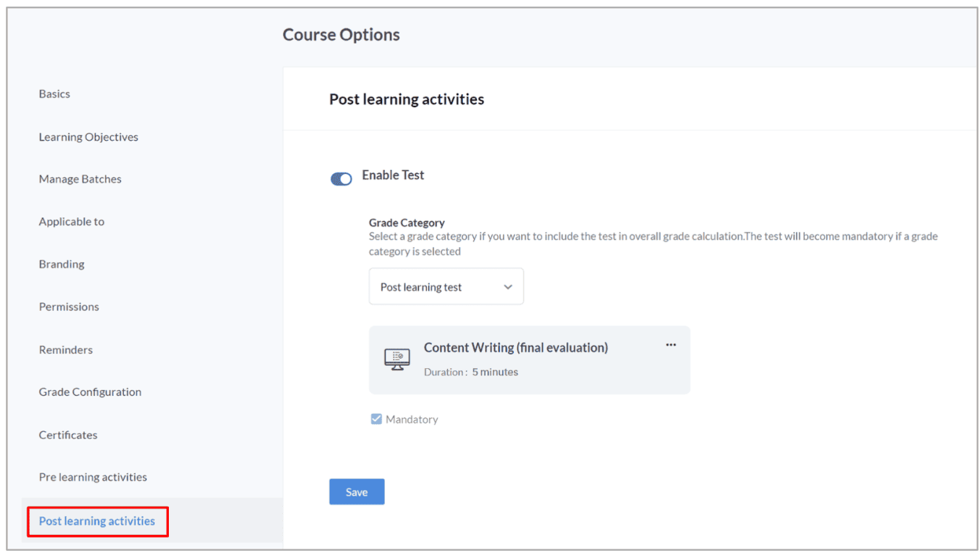Open the Basics section
Screen dimensions: 980x553
pyautogui.click(x=54, y=94)
